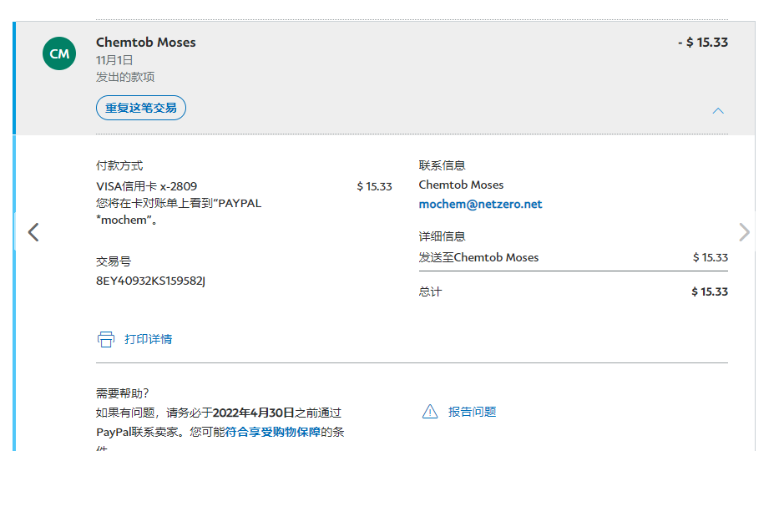Click transaction ID 8EY40932KS159582J
784x532 pixels.
(151, 281)
